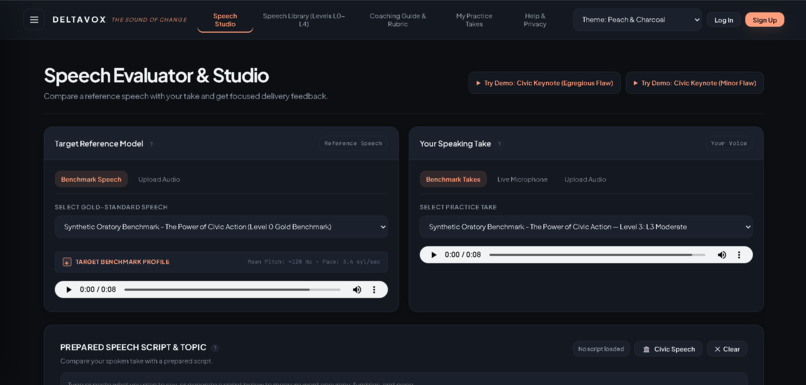Try Demo: Civic Keynote (Egregious Flaw)
The image size is (806, 385).
coord(544,83)
